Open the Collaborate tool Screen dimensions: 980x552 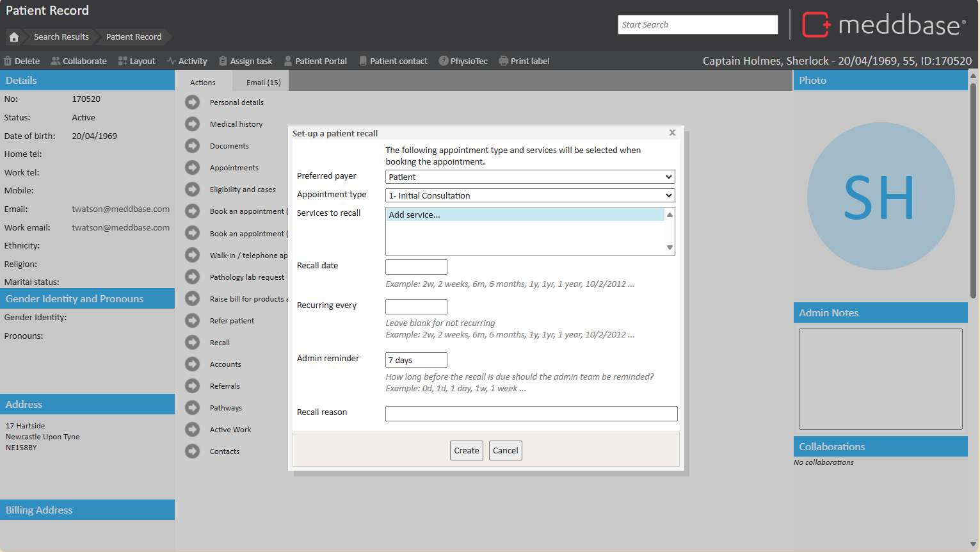pyautogui.click(x=79, y=61)
